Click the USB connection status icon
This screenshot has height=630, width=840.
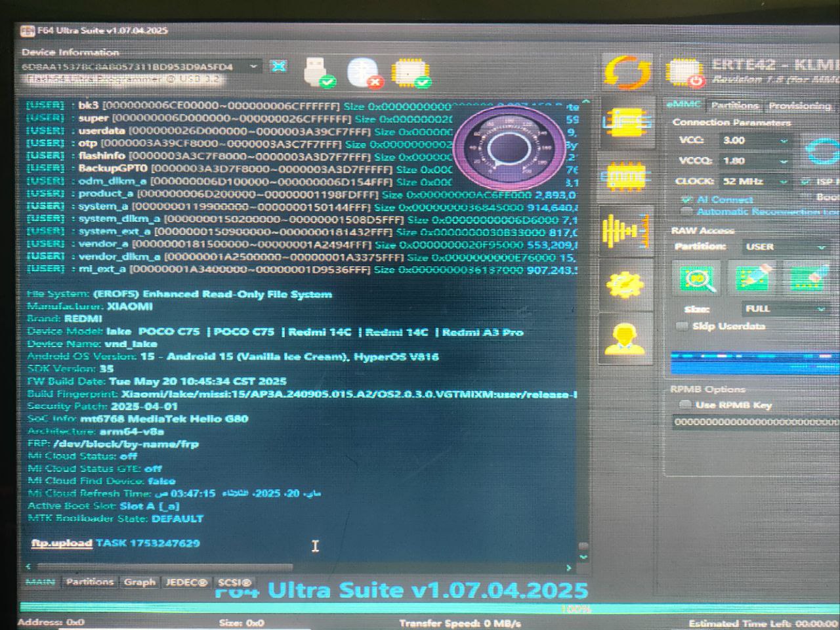click(319, 73)
